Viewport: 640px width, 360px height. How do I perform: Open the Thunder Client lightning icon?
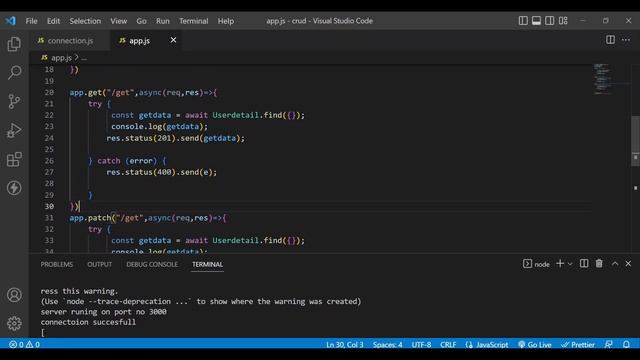pyautogui.click(x=14, y=188)
